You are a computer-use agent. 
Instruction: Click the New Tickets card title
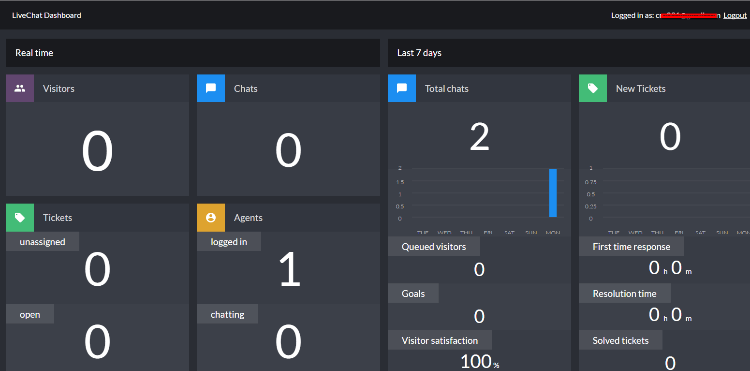point(640,88)
